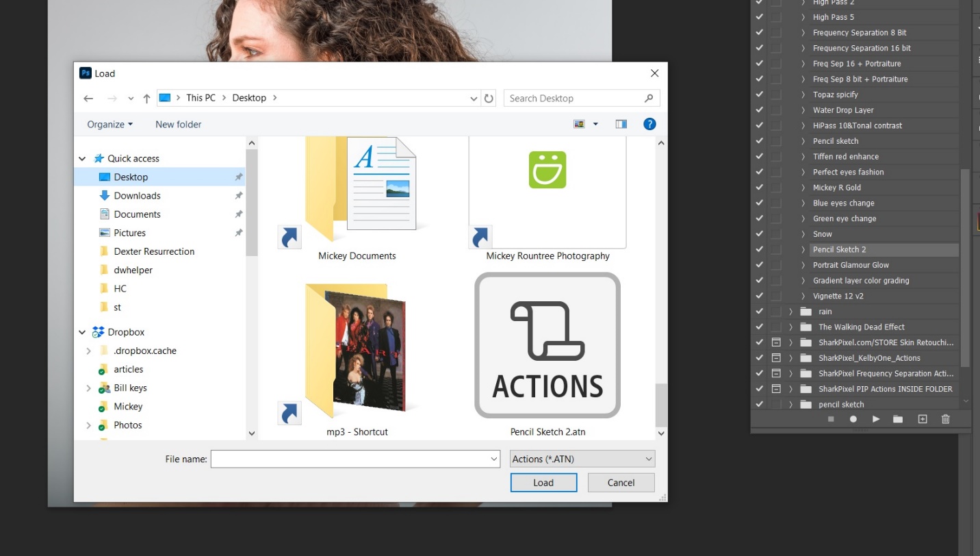Stop action playback in the Actions panel
The height and width of the screenshot is (556, 980).
coord(830,418)
